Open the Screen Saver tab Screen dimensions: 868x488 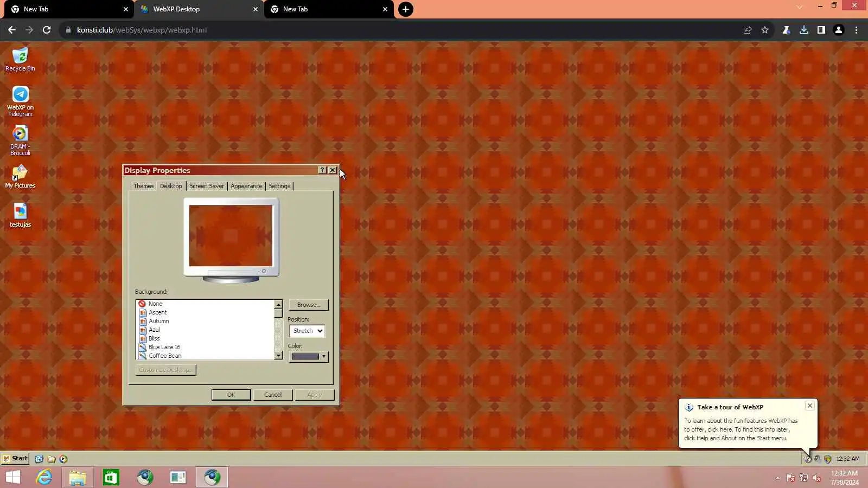(x=207, y=186)
